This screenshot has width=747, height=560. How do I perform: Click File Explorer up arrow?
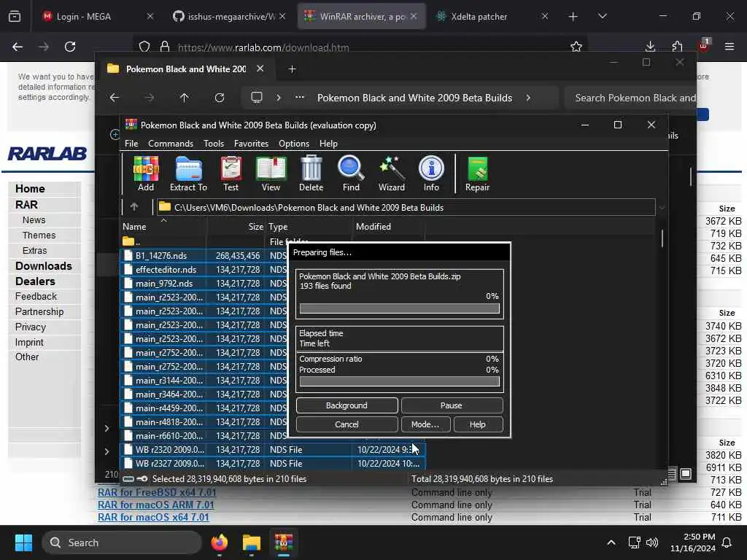[x=185, y=98]
